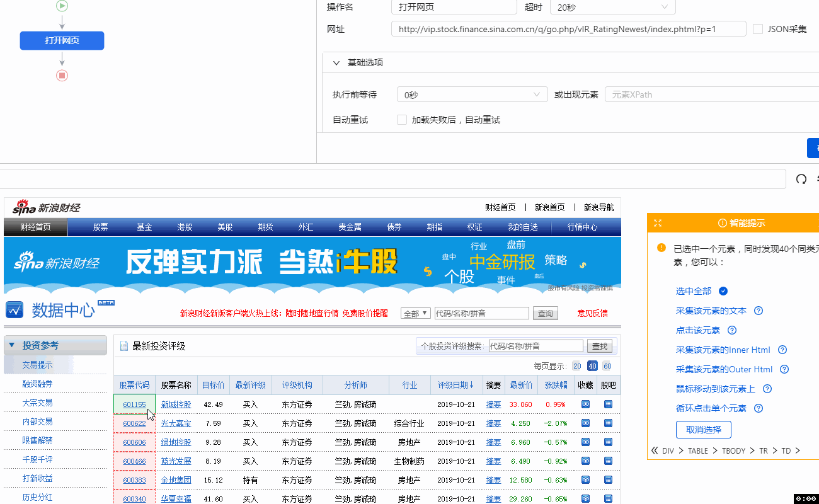Click help icon next to 采集该元素的文本
The height and width of the screenshot is (504, 819).
759,311
